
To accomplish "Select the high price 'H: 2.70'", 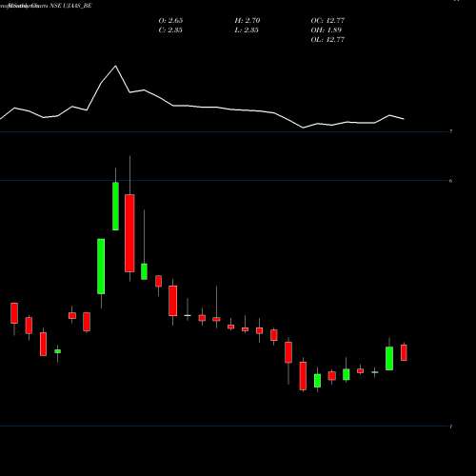I will tap(248, 21).
